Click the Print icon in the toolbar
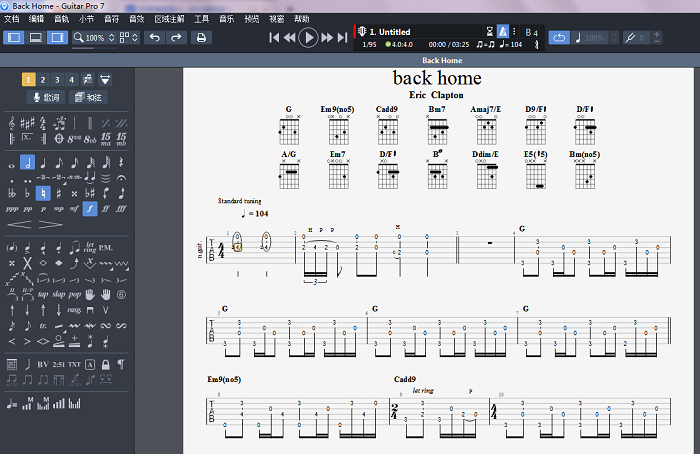700x454 pixels. click(x=201, y=38)
